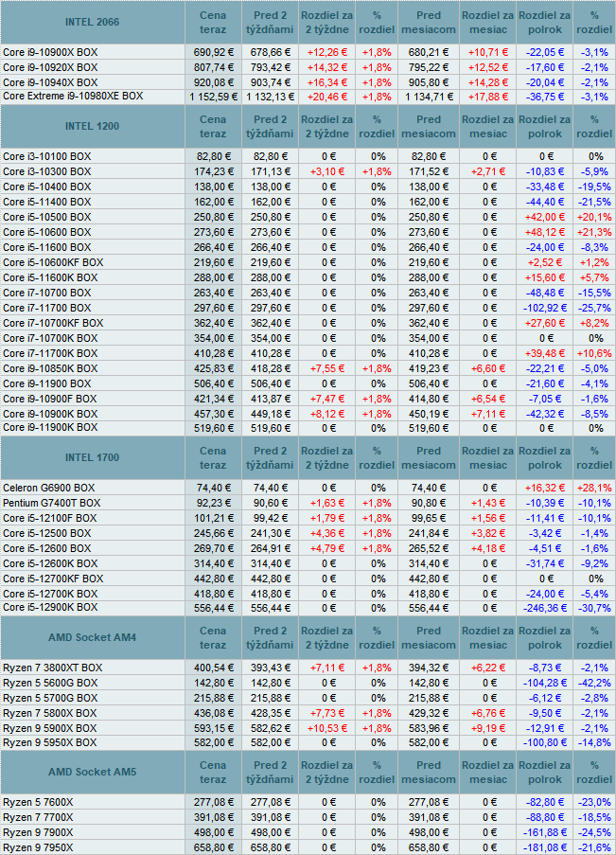The height and width of the screenshot is (855, 616).
Task: Click the Core i5-12900K BOX entry
Action: click(50, 608)
